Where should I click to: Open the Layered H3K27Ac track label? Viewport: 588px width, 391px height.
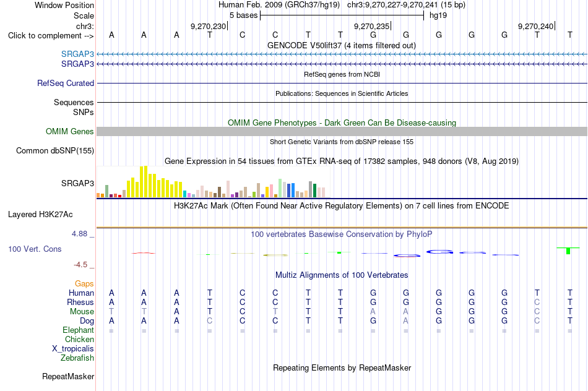(40, 215)
